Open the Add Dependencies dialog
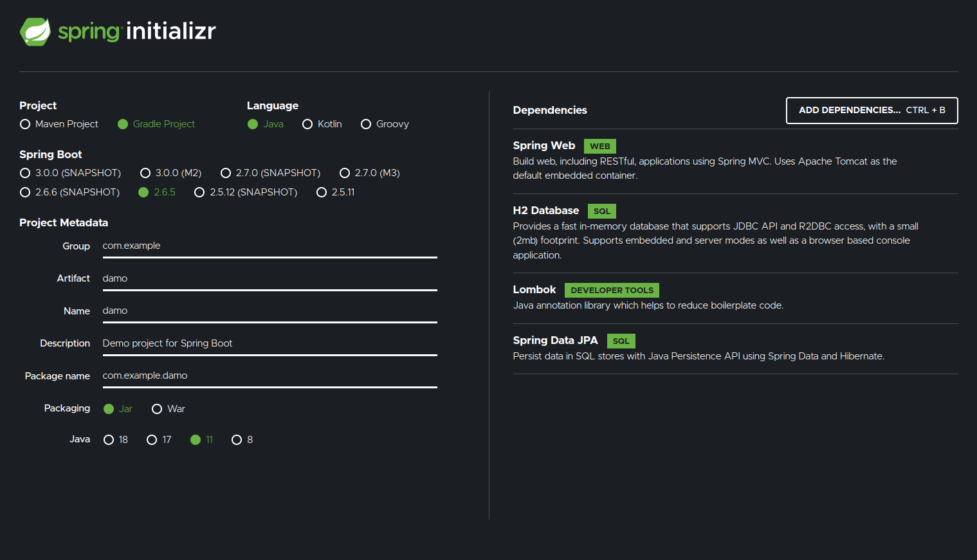 pyautogui.click(x=872, y=111)
